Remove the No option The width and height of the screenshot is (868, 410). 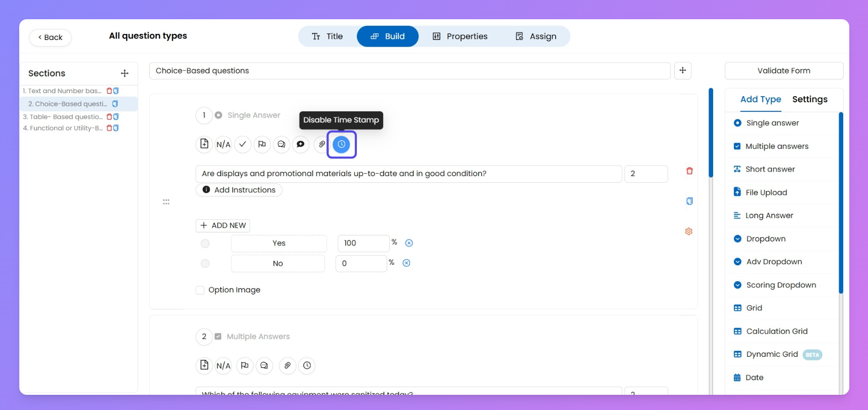(x=406, y=263)
